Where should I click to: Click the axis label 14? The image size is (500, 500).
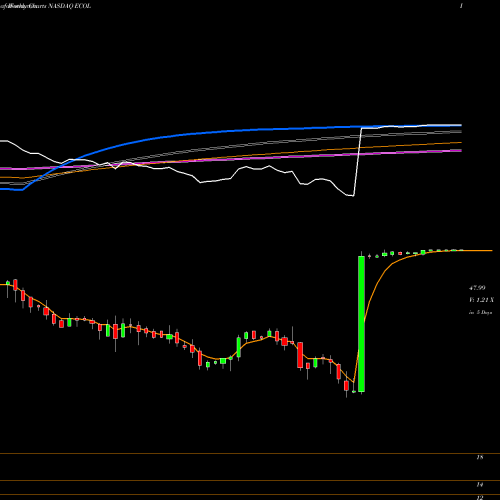(x=480, y=484)
